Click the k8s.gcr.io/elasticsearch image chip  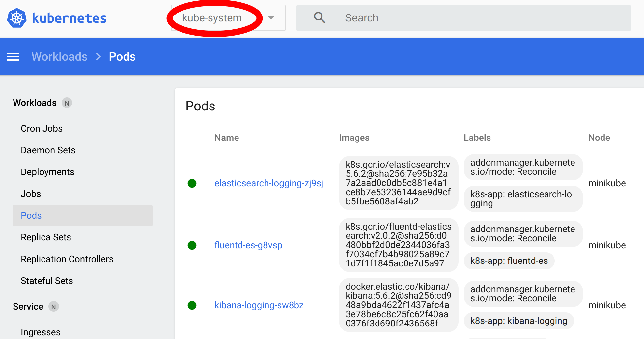click(x=399, y=183)
